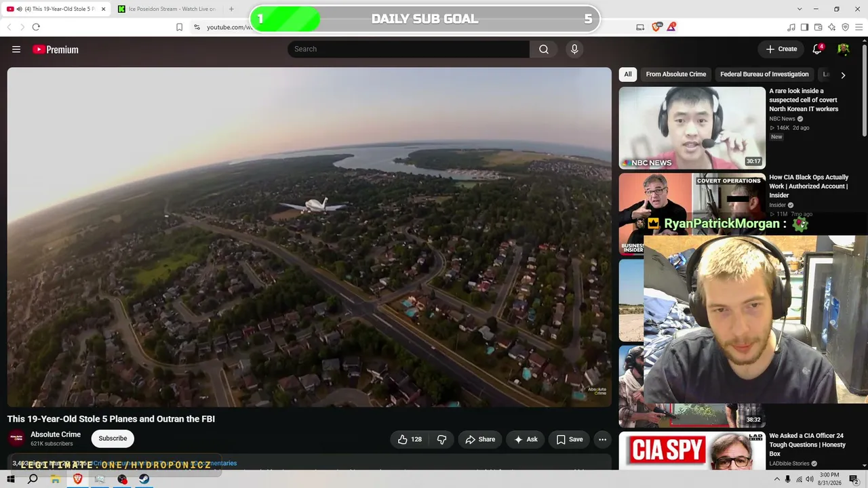The height and width of the screenshot is (488, 868).
Task: Mute the YouTube tab via speaker icon
Action: click(18, 9)
